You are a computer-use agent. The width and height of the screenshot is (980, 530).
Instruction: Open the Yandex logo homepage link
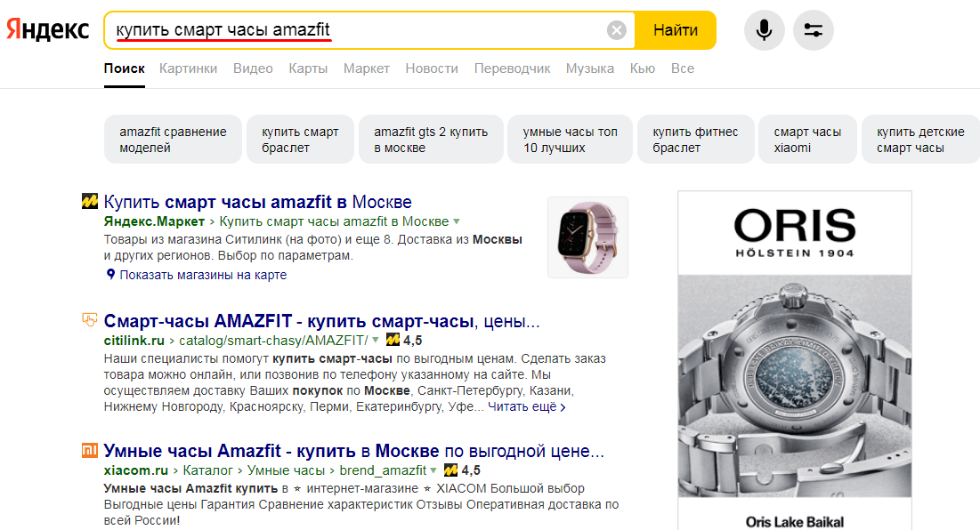tap(47, 30)
